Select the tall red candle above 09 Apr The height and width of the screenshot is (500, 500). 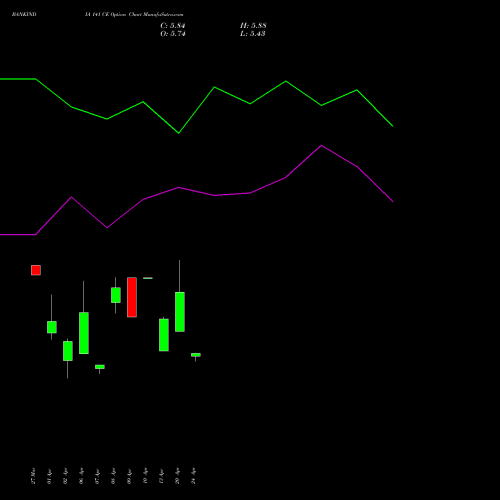(132, 297)
